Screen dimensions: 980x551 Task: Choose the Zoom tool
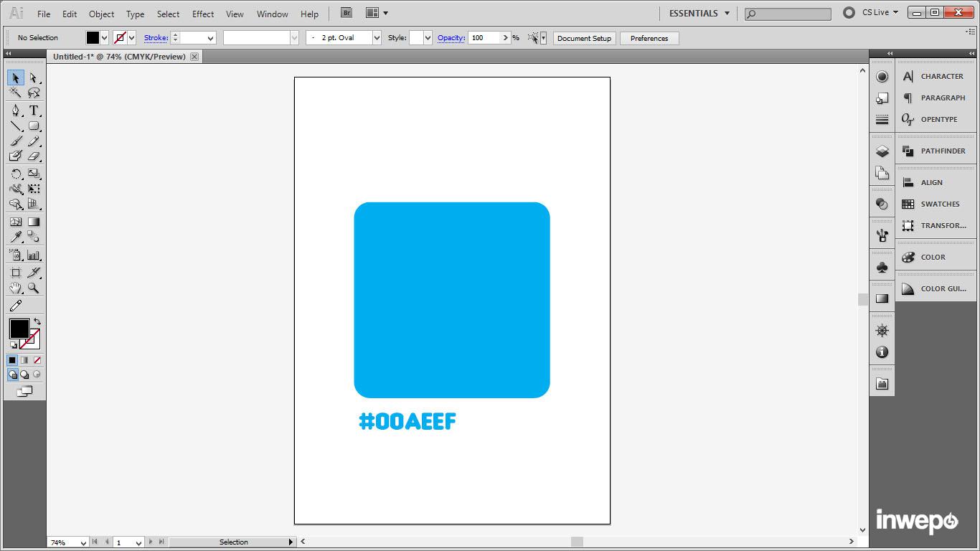point(34,288)
